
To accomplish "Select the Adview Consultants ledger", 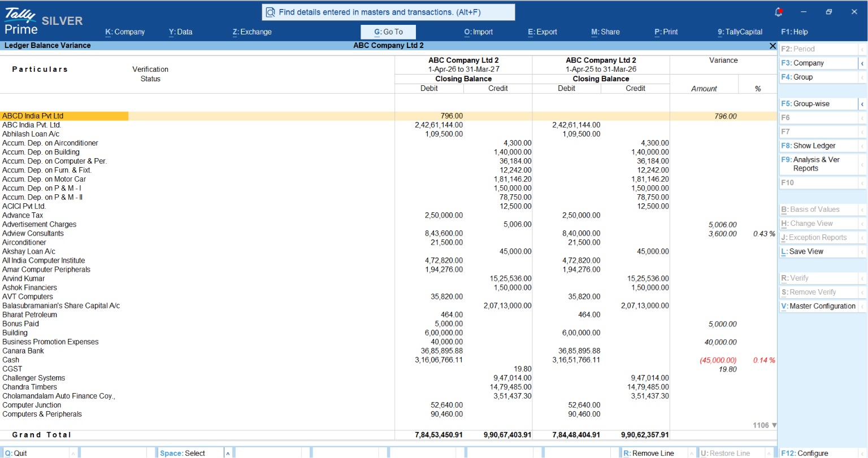I will (33, 234).
